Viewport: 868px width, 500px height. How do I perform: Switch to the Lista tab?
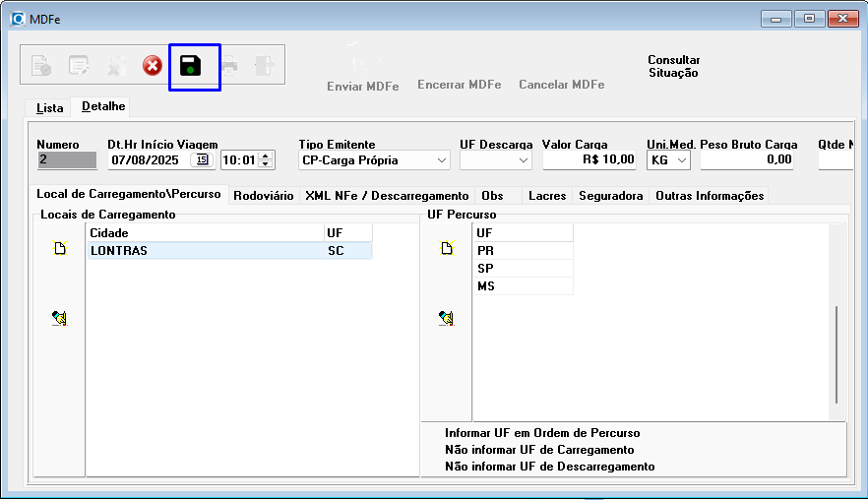click(49, 107)
